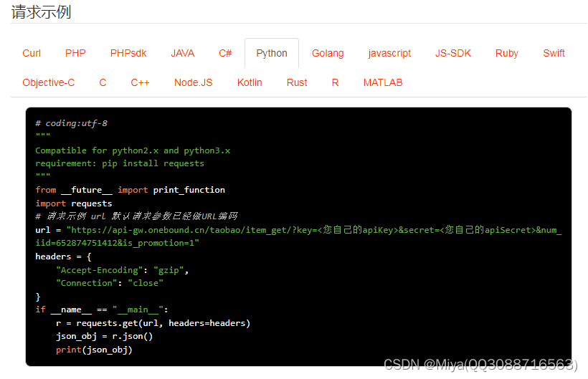Image resolution: width=588 pixels, height=379 pixels.
Task: Click the 'requirement: pip install requests' line
Action: click(120, 163)
